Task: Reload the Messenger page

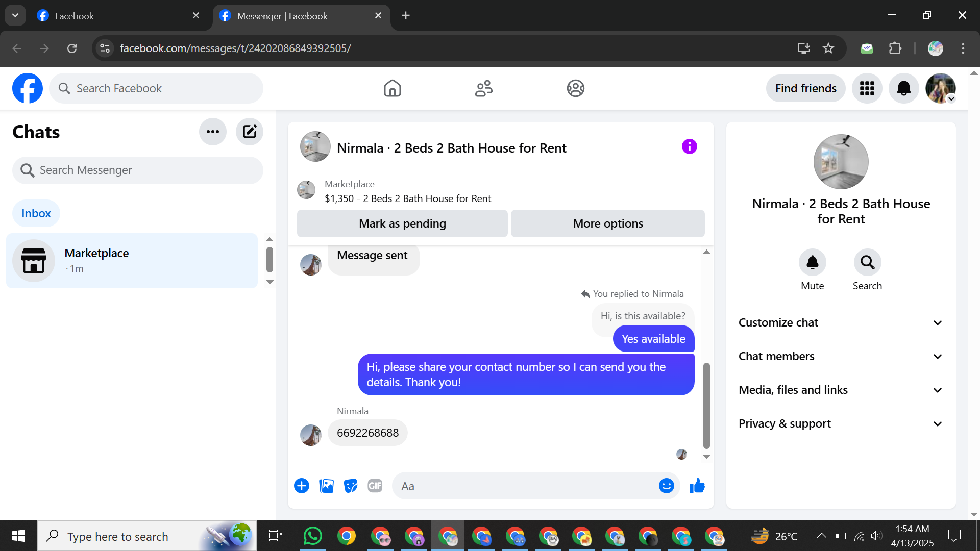Action: (72, 48)
